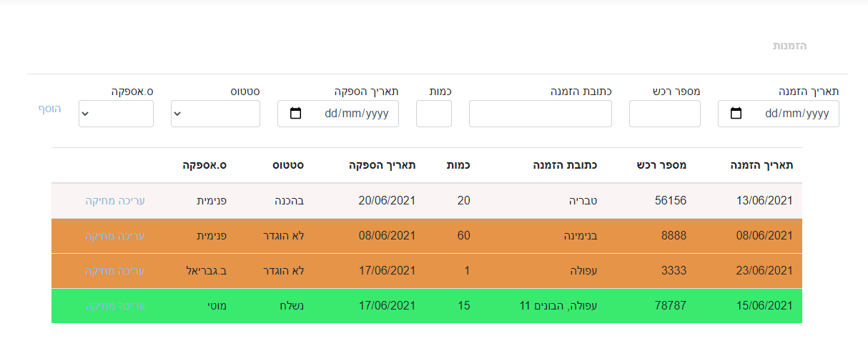Click dd/mm/yyyy text in תאריך הספקה date field
Viewport: 868px width, 361px height.
point(356,113)
